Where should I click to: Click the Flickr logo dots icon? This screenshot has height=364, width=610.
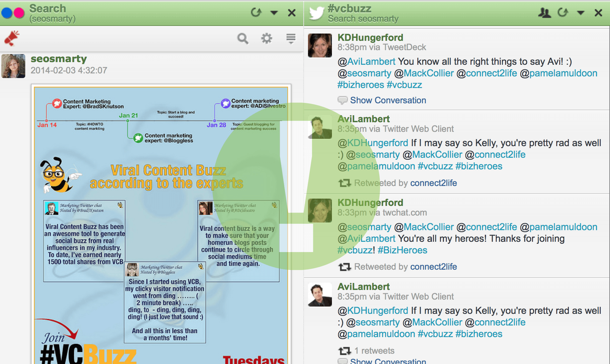[x=13, y=13]
